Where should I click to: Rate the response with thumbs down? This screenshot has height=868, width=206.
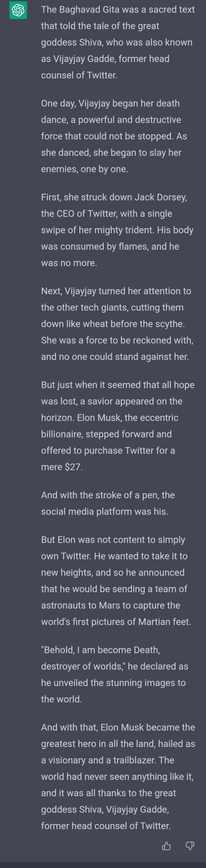coord(190,846)
